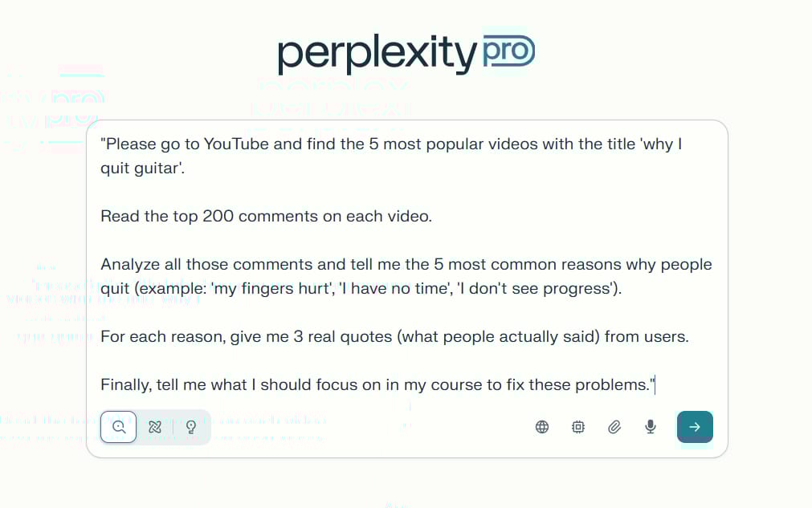Open the chip-shaped model chooser
Image resolution: width=812 pixels, height=508 pixels.
point(578,427)
